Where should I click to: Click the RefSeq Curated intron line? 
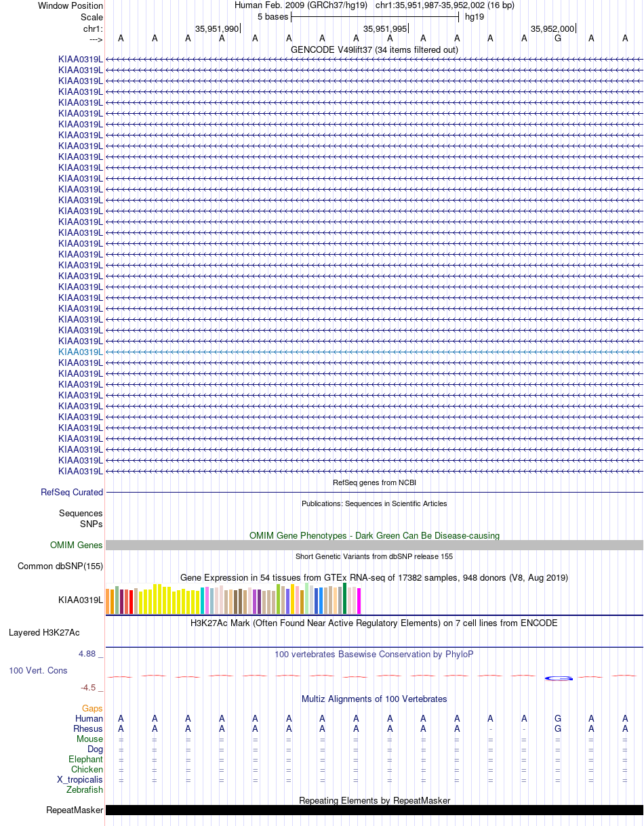click(x=374, y=493)
